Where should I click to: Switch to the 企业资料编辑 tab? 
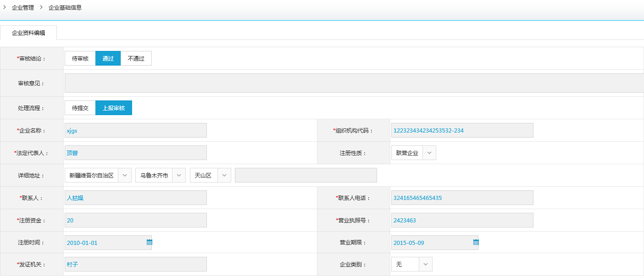28,33
